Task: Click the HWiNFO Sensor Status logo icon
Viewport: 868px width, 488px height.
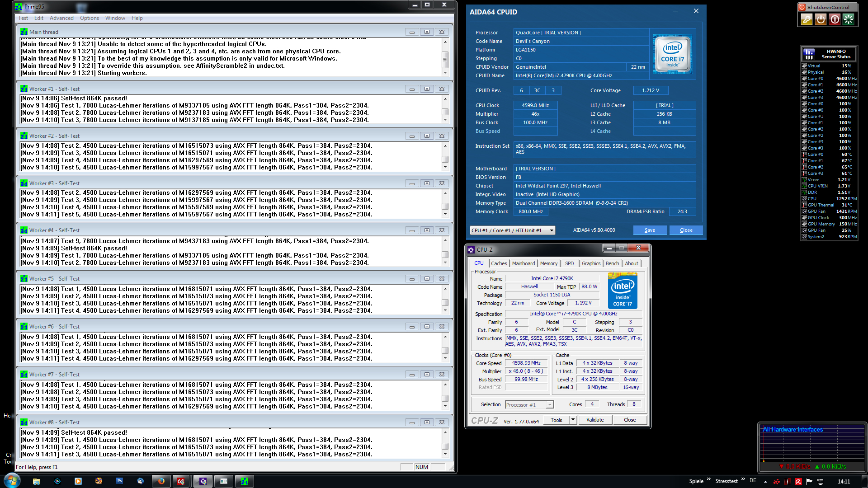Action: 809,54
